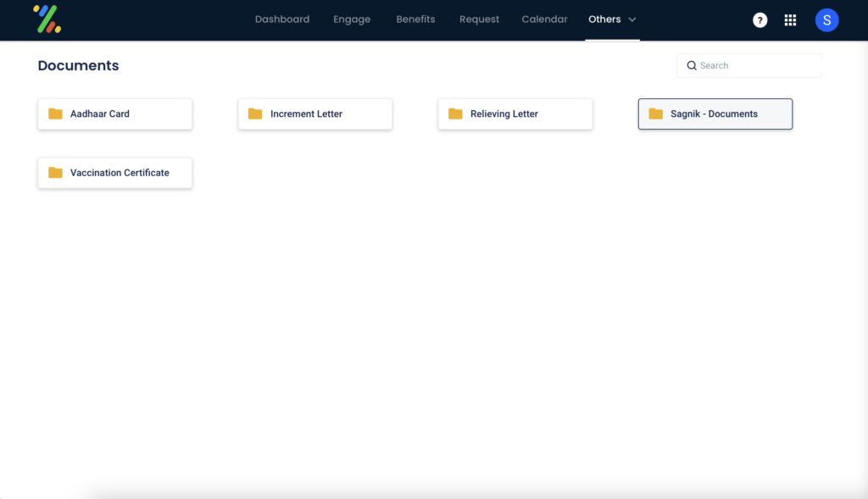Open the Sagnik - Documents folder
Image resolution: width=868 pixels, height=499 pixels.
click(x=715, y=114)
